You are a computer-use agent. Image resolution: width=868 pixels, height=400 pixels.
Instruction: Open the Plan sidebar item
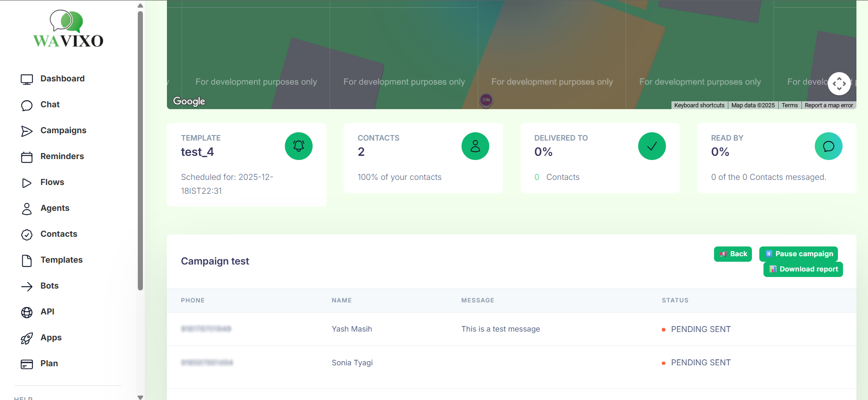49,363
